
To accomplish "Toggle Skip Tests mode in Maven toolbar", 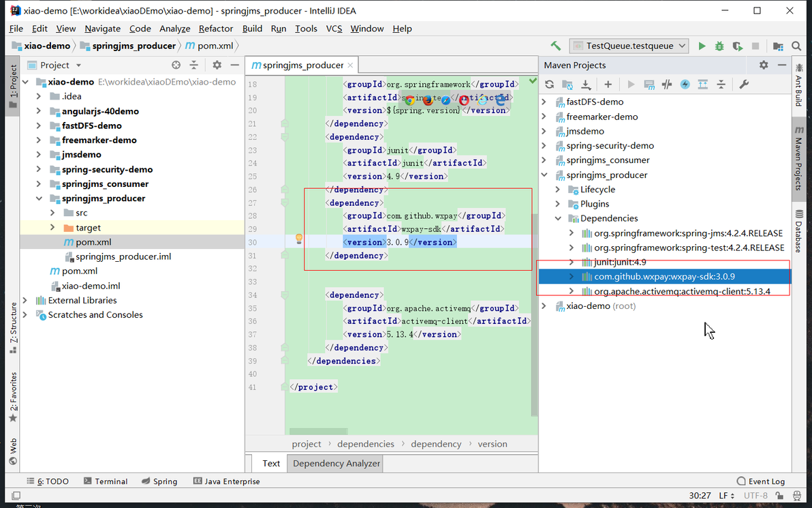I will tap(685, 85).
